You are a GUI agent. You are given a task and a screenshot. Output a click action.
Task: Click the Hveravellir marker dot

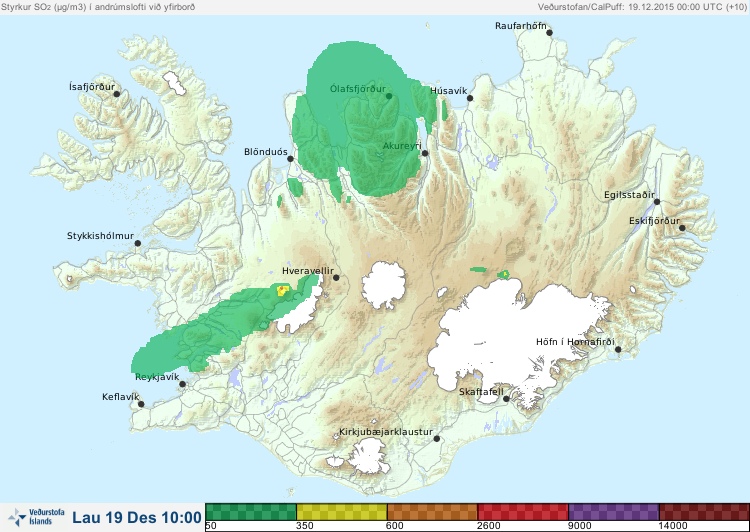tap(336, 277)
